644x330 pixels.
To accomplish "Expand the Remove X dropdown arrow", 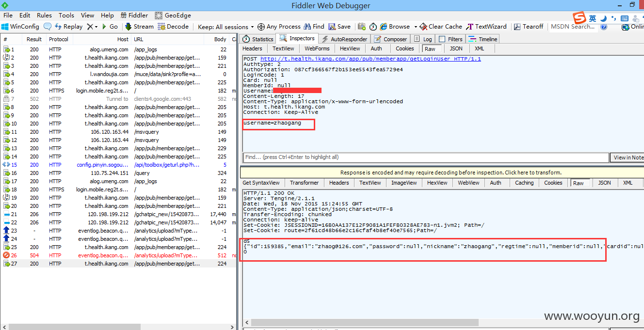I will click(x=96, y=27).
